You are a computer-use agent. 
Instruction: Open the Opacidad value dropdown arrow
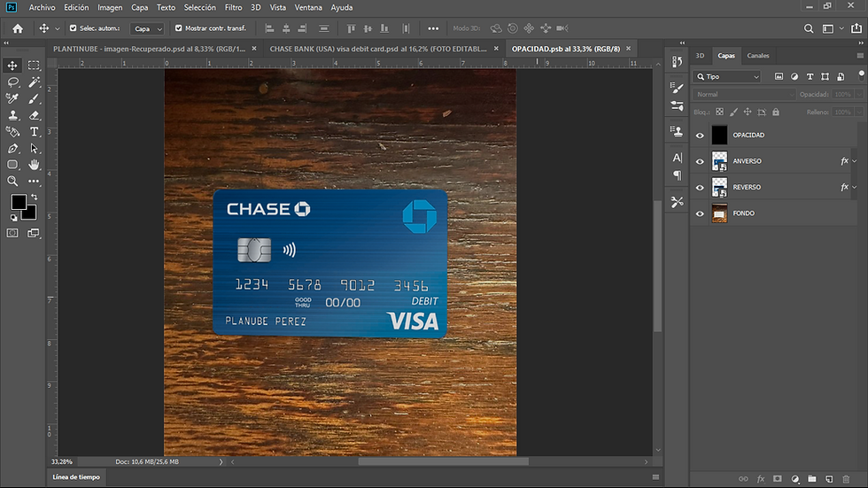(x=858, y=94)
